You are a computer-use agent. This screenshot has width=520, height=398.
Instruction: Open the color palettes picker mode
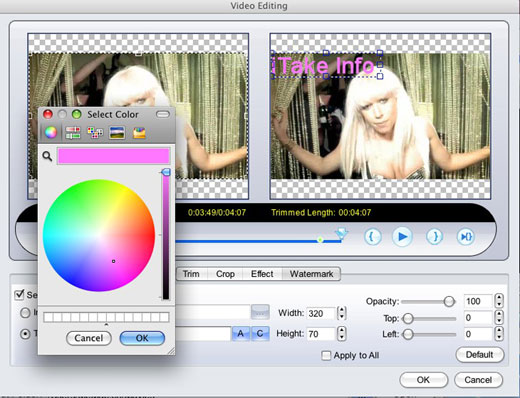pos(95,132)
